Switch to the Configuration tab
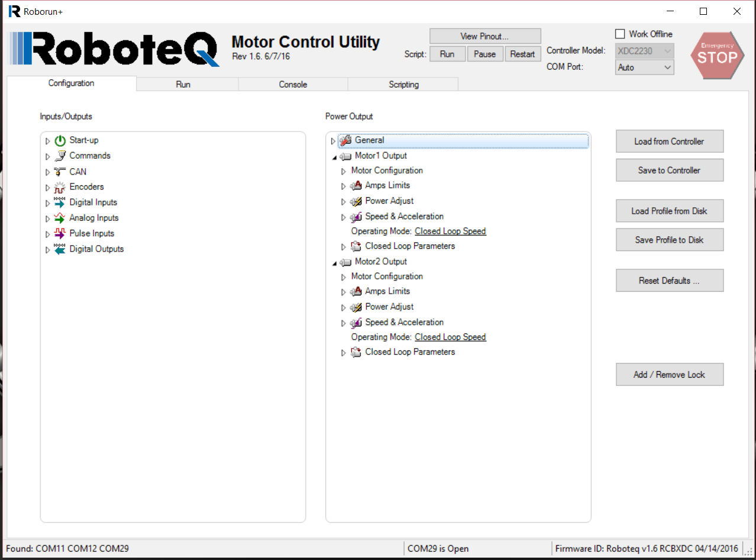The width and height of the screenshot is (756, 560). tap(72, 83)
